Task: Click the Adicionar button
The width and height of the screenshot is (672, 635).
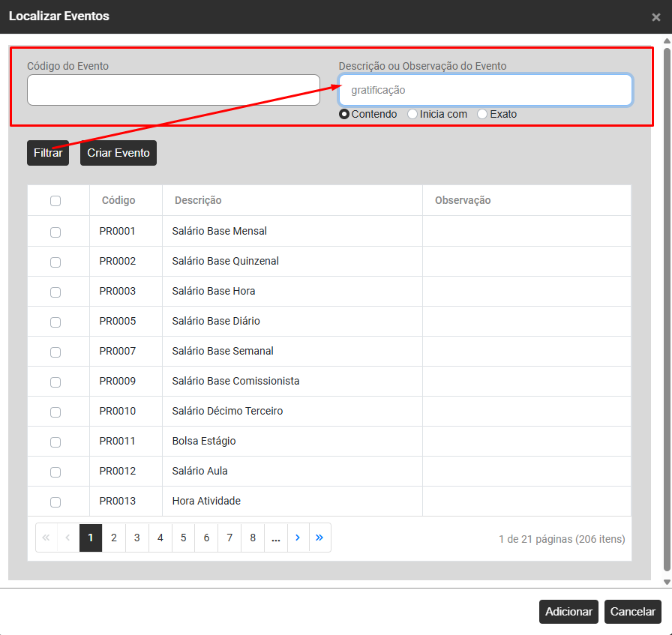Action: pos(568,612)
